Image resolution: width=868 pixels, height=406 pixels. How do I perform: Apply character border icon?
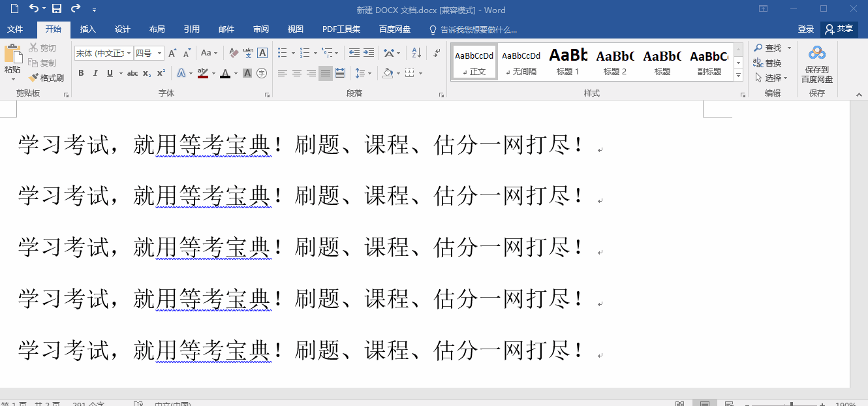[x=262, y=53]
